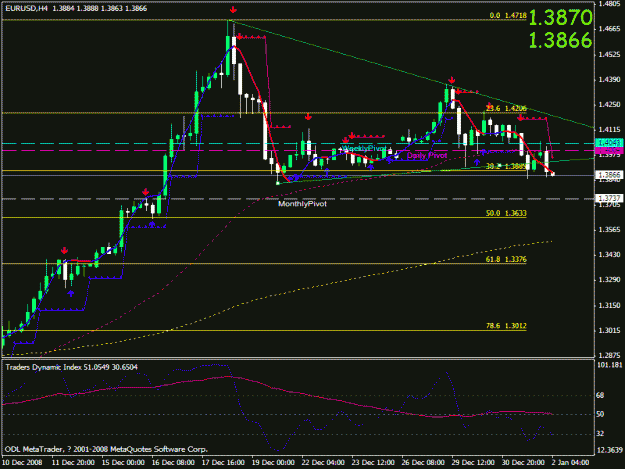Click the red sell arrow above the 1.4718 high
This screenshot has width=625, height=469.
(x=233, y=10)
